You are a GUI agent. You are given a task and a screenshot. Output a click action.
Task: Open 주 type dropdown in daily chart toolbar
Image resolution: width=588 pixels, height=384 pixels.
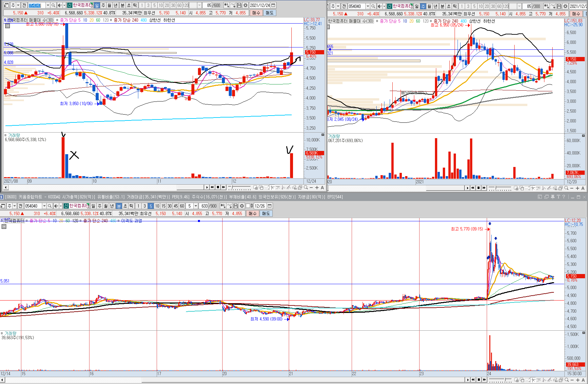click(18, 5)
